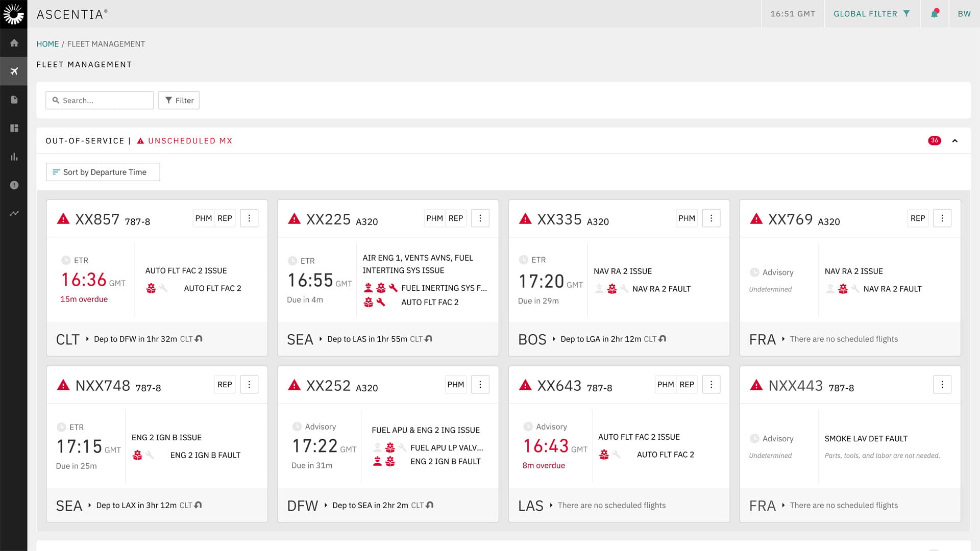980x551 pixels.
Task: Click the Ascentia sunburst logo
Action: click(x=13, y=14)
